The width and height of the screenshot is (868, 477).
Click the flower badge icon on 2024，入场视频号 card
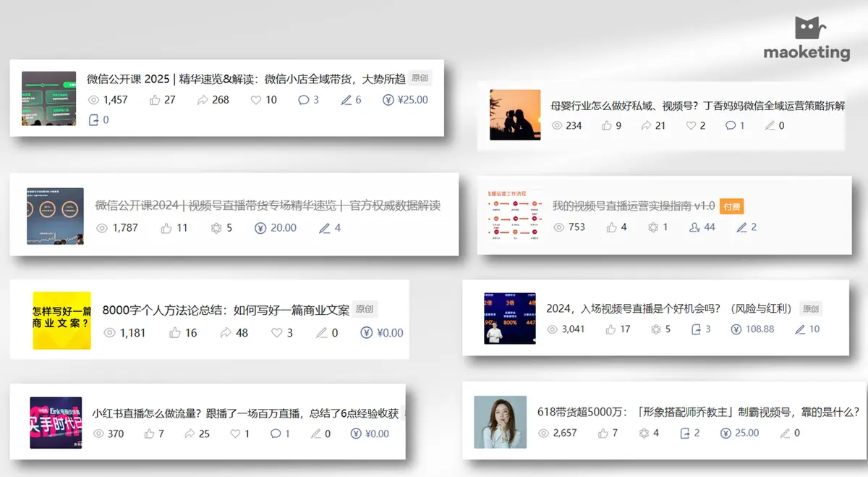(656, 329)
